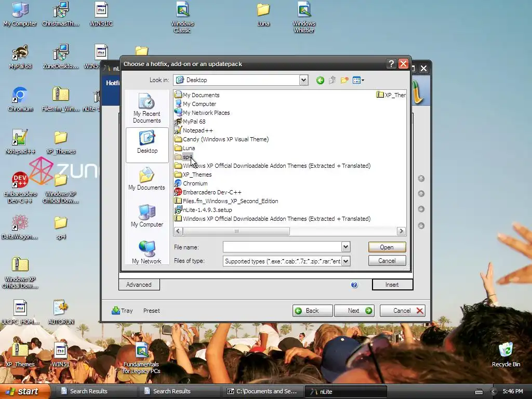Select Chromium in the file list
The width and height of the screenshot is (532, 399).
point(191,183)
